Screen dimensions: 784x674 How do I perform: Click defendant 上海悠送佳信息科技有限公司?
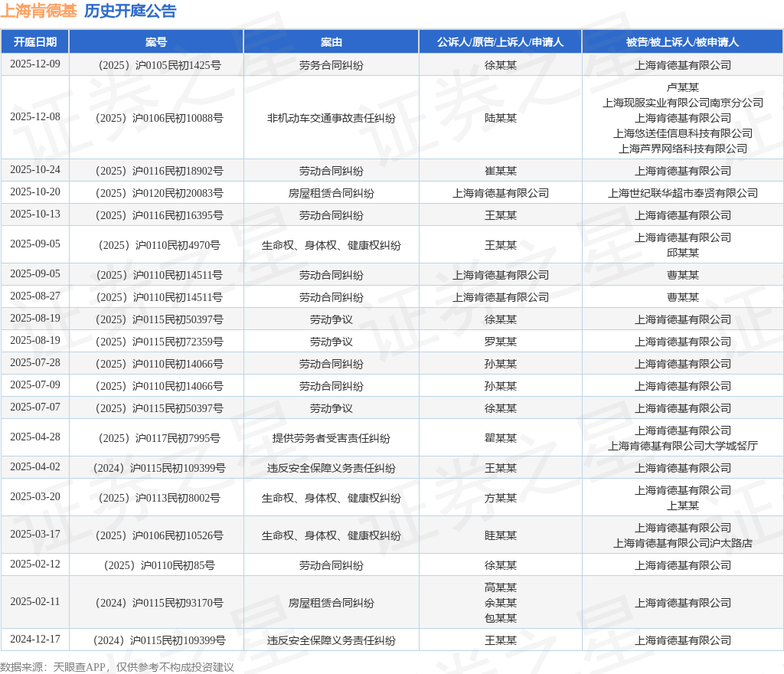pyautogui.click(x=682, y=133)
